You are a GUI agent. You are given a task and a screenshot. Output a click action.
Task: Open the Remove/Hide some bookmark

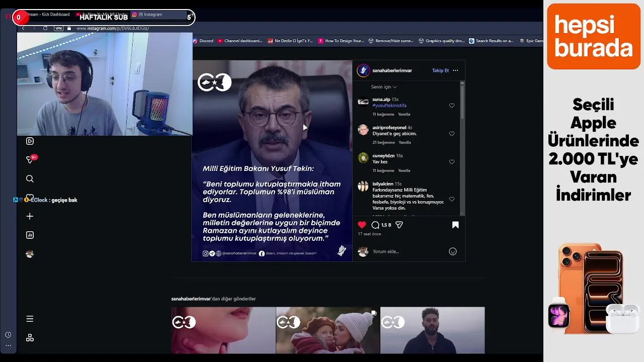coord(391,41)
